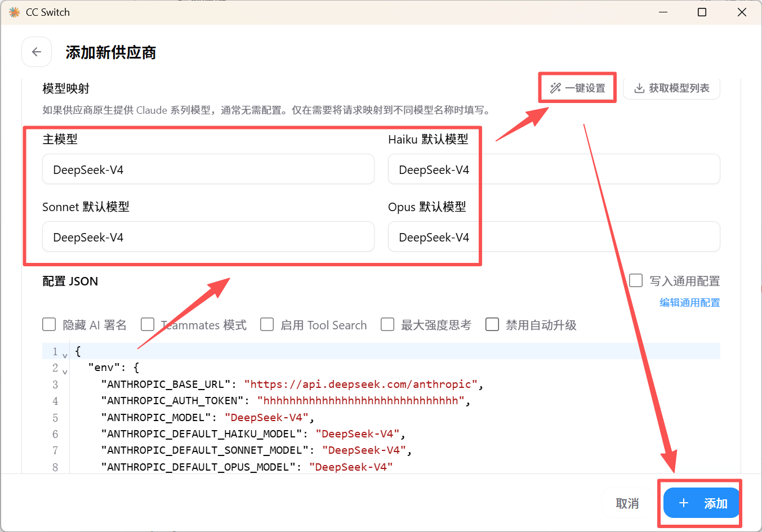This screenshot has height=532, width=762.
Task: Focus the Haiku 默认模型 input field
Action: click(554, 169)
